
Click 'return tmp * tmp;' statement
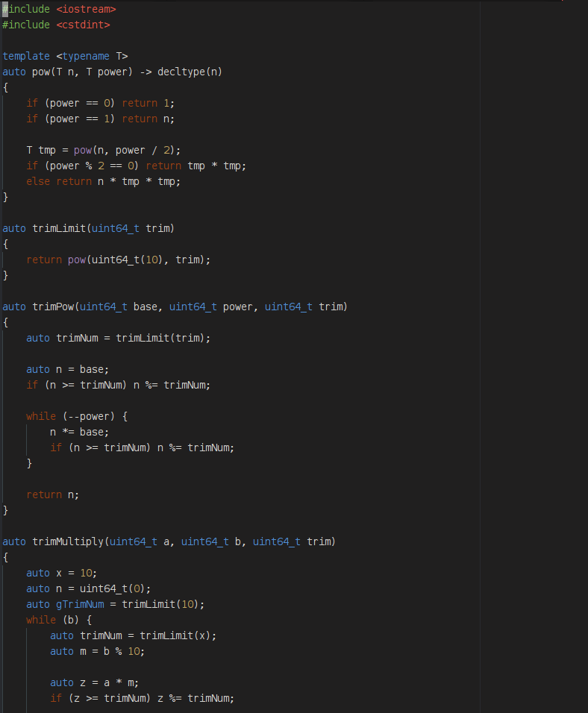pyautogui.click(x=196, y=166)
